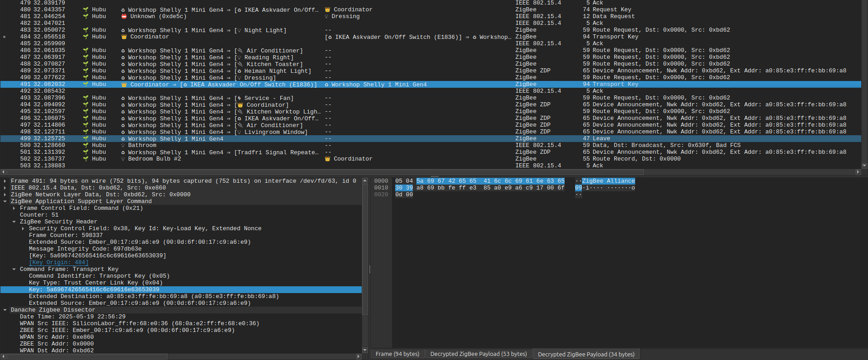Click the Hubu plant icon in packet 480

(85, 9)
